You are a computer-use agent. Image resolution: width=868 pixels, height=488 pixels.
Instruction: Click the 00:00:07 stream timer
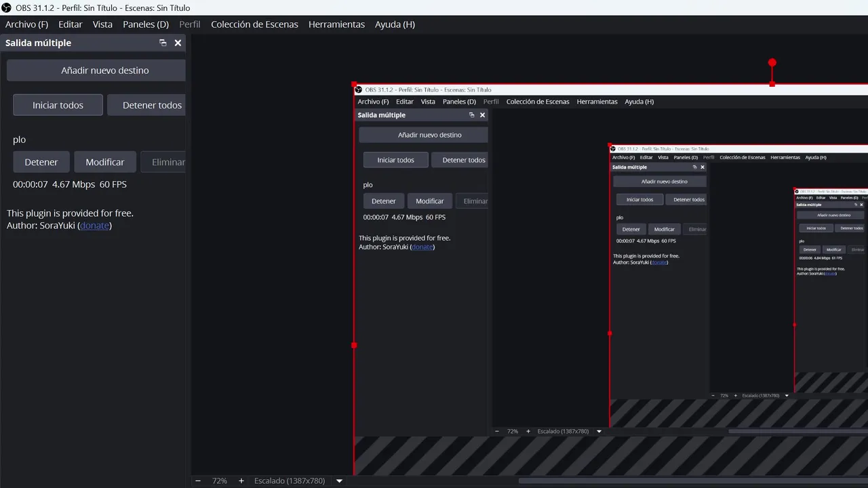(x=31, y=184)
